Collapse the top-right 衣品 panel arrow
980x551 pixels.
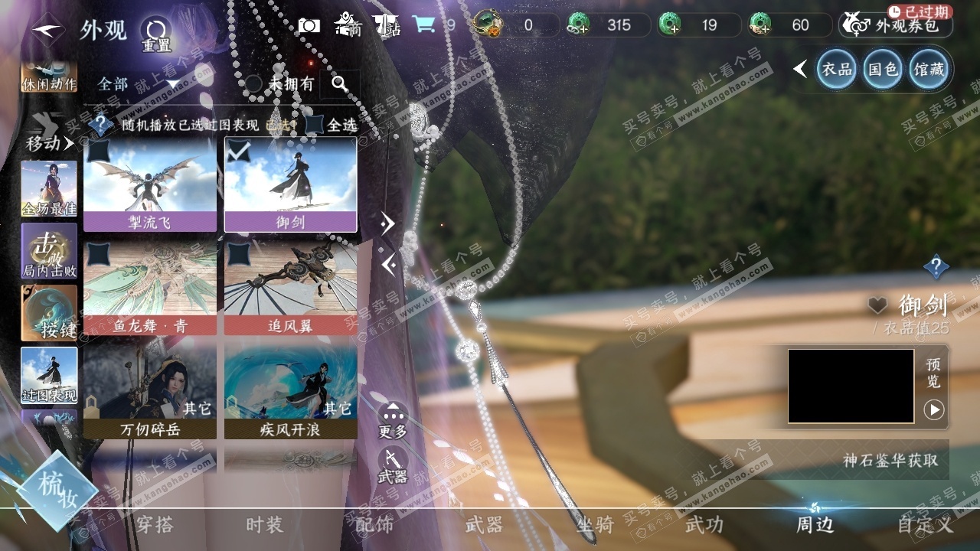pos(800,70)
